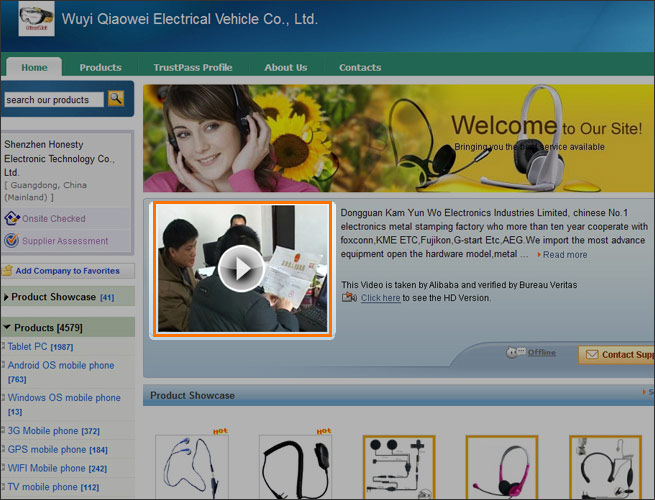The width and height of the screenshot is (655, 500).
Task: Play the company verification video
Action: click(x=241, y=269)
